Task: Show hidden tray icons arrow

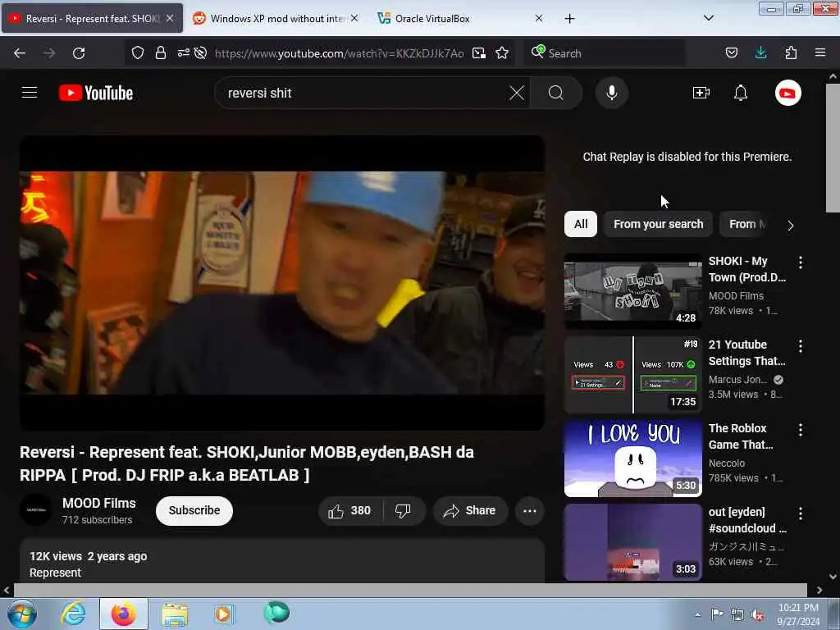Action: 697,614
